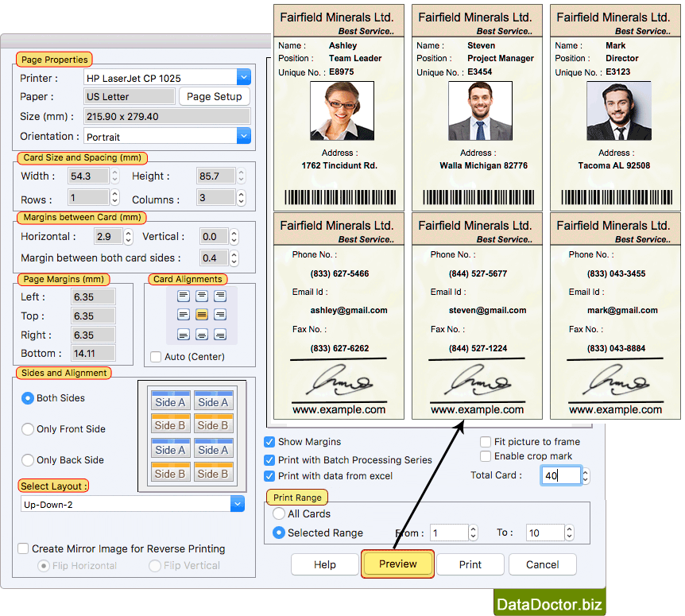
Task: Click Mark's front-side card preview
Action: tap(615, 108)
